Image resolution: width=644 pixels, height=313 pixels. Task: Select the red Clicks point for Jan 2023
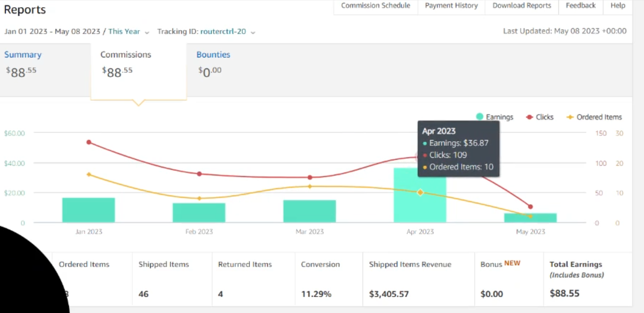coord(89,142)
